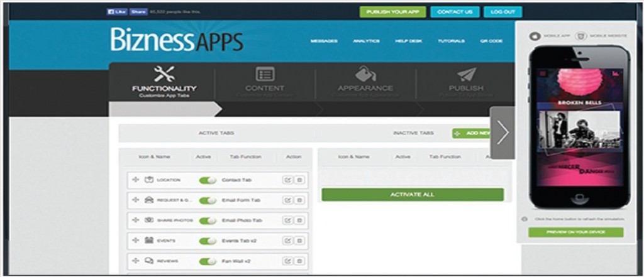The height and width of the screenshot is (277, 644).
Task: Grab the Share Photos row move handle
Action: click(136, 220)
